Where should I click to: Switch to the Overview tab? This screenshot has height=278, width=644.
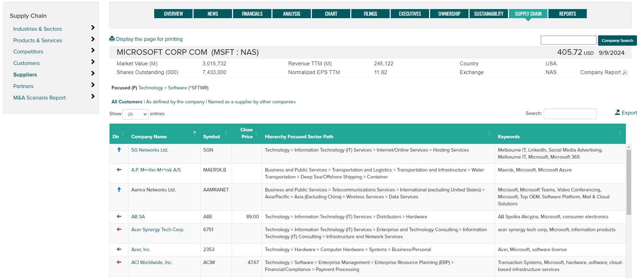tap(173, 14)
